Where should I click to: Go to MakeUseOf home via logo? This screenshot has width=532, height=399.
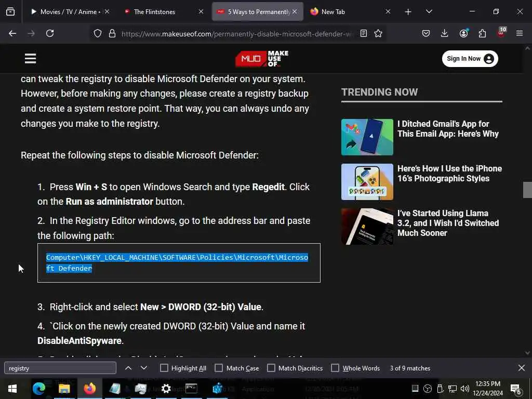coord(262,59)
